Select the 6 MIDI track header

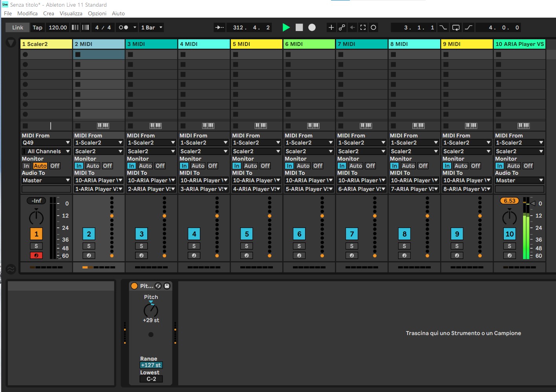[x=309, y=44]
